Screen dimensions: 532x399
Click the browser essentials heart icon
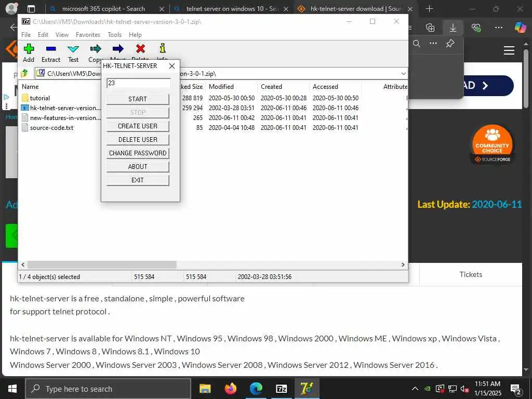click(476, 28)
